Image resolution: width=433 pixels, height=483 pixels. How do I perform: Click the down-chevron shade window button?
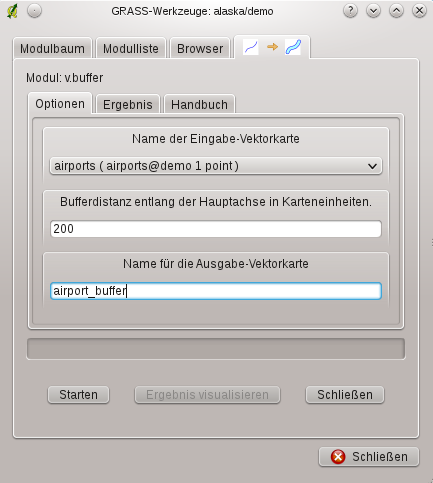(x=373, y=11)
